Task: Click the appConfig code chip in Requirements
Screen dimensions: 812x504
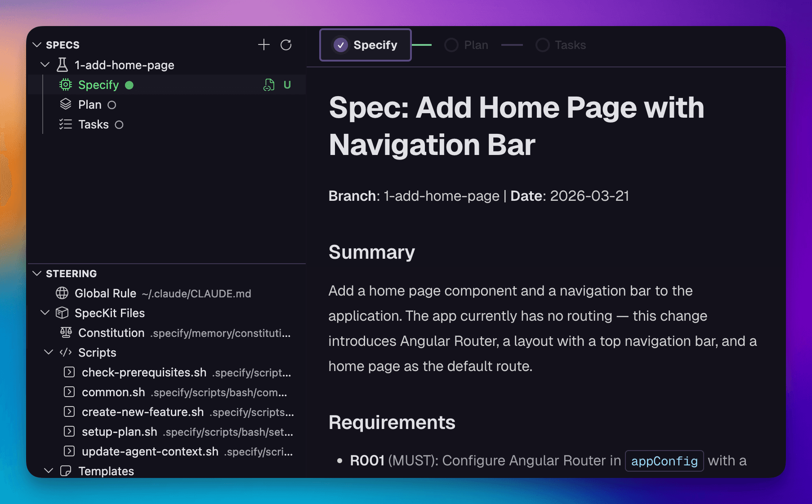Action: tap(664, 460)
